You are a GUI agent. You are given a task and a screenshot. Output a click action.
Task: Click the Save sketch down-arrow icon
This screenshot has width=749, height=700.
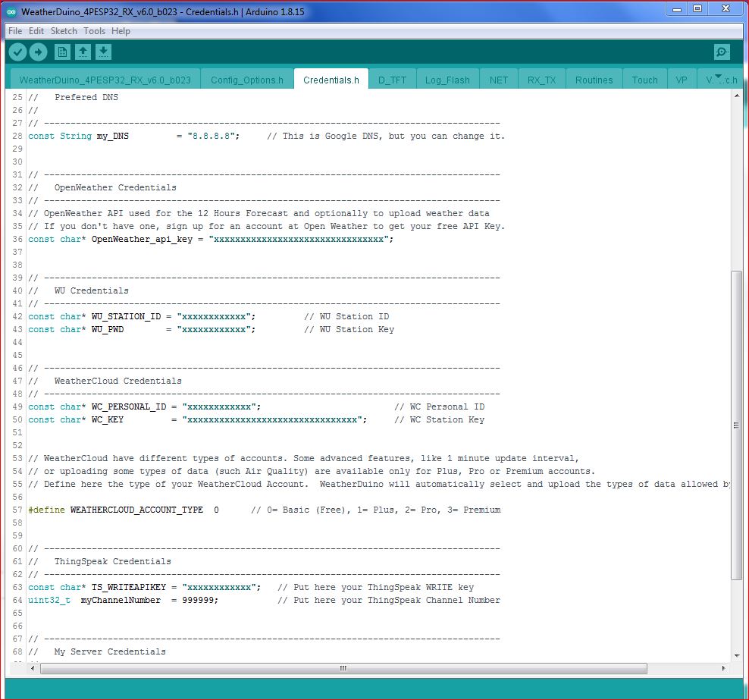(104, 52)
